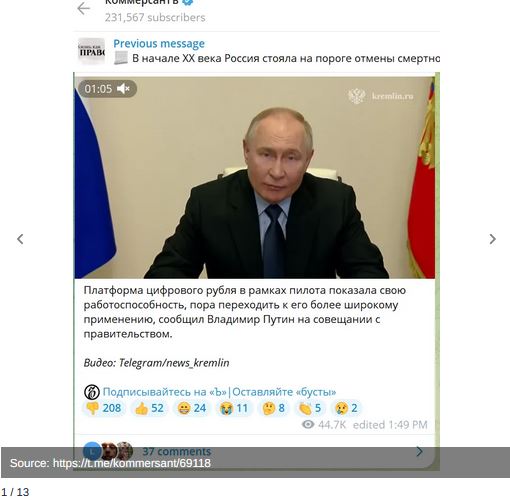
Task: Click the Оставляйте «бусты» link
Action: 284,392
